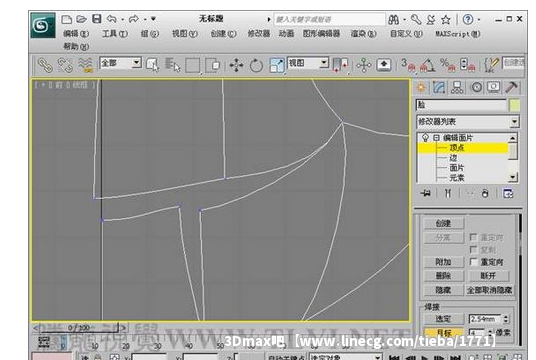This screenshot has height=360, width=536.
Task: Open the 渲染(R) menu
Action: (x=363, y=34)
